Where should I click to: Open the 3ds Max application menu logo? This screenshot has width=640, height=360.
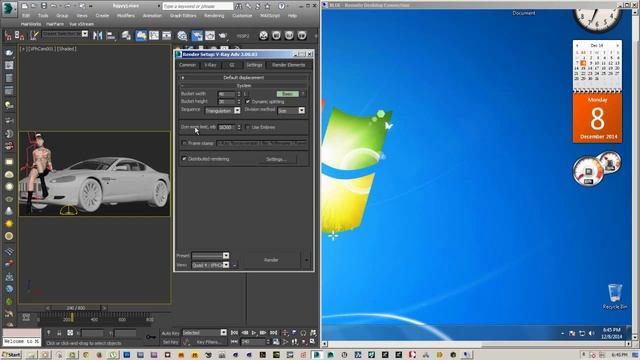(x=9, y=9)
